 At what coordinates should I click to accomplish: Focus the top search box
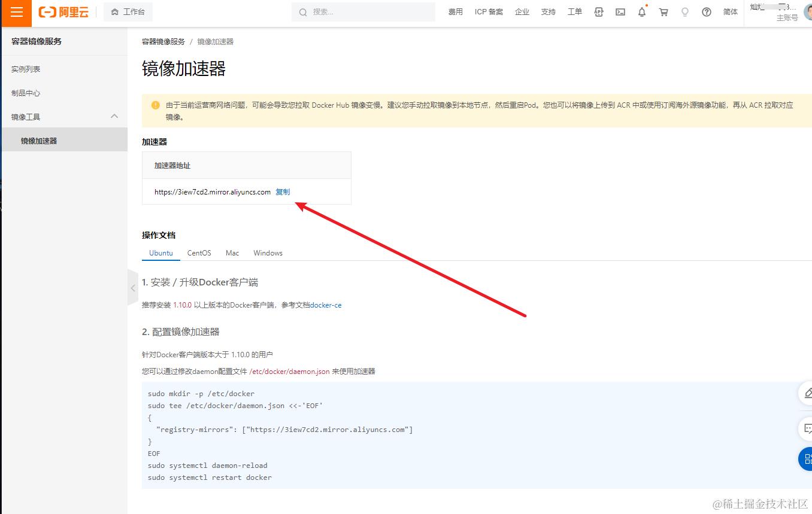click(x=363, y=12)
